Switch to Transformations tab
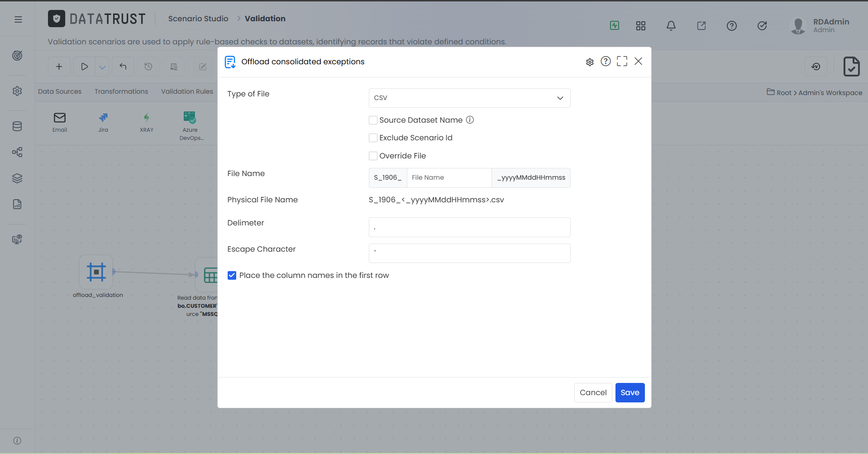Image resolution: width=868 pixels, height=454 pixels. [121, 91]
